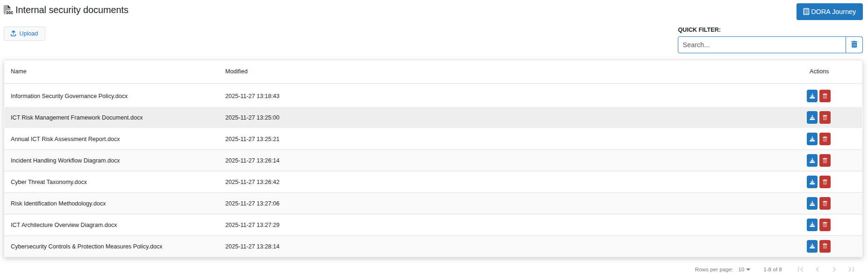The height and width of the screenshot is (276, 868).
Task: Click the Upload button
Action: pos(24,34)
